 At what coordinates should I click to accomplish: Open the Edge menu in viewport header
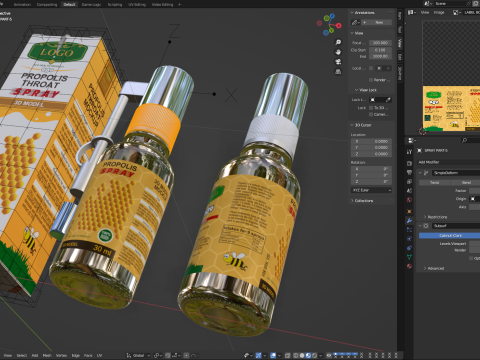click(76, 355)
